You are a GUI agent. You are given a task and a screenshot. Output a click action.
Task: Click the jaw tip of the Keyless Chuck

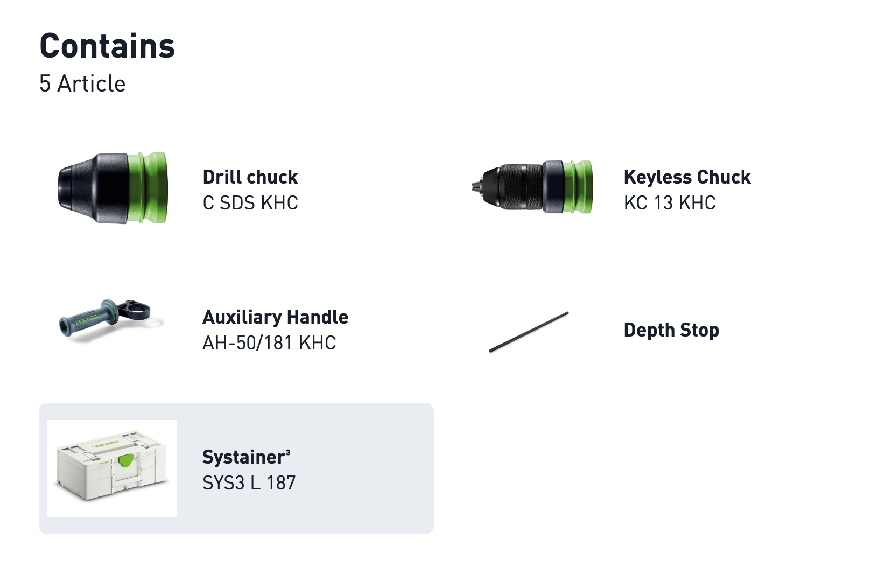tap(476, 187)
